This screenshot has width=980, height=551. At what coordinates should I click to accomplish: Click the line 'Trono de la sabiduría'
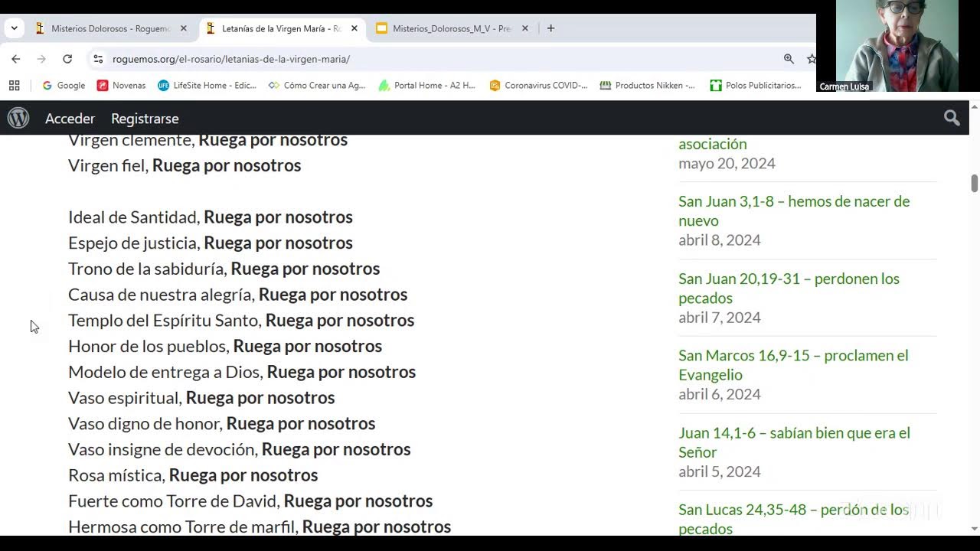[x=224, y=269]
